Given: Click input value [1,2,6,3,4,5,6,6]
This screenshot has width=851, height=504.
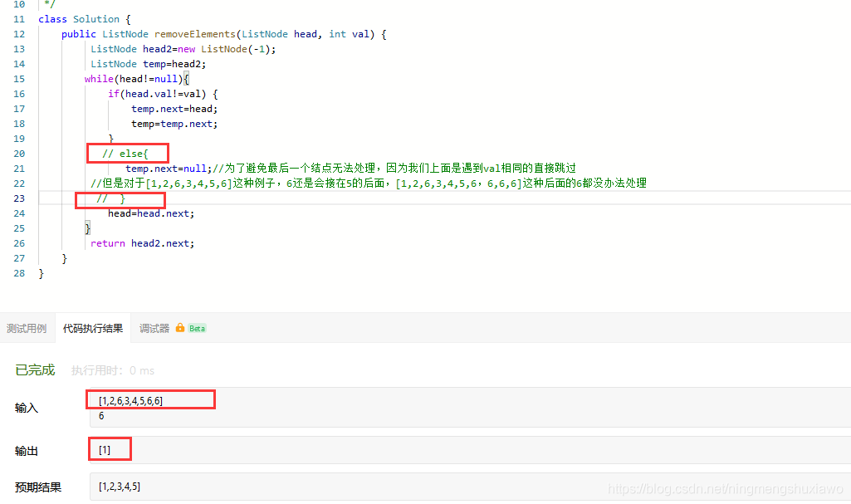Looking at the screenshot, I should click(131, 401).
